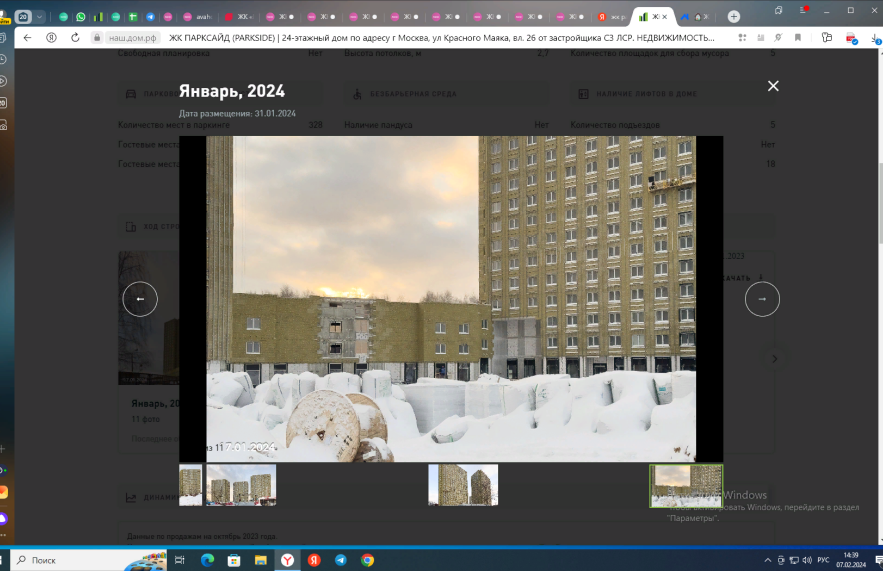Open the WhatsApp pinned tab
Viewport: 883px width, 571px height.
click(x=81, y=17)
